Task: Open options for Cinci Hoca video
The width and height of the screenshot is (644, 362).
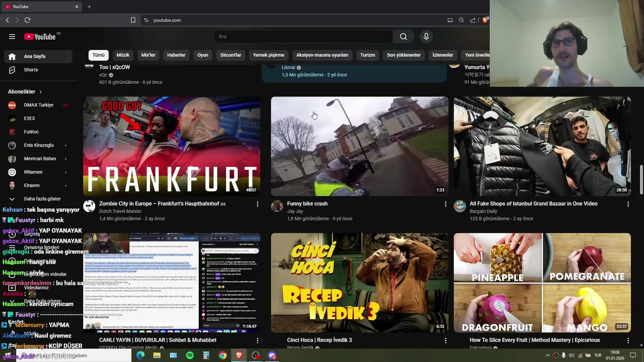Action: click(445, 340)
